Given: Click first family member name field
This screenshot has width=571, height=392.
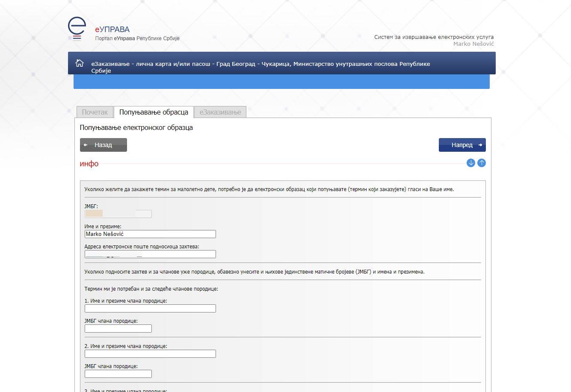Looking at the screenshot, I should tap(150, 308).
